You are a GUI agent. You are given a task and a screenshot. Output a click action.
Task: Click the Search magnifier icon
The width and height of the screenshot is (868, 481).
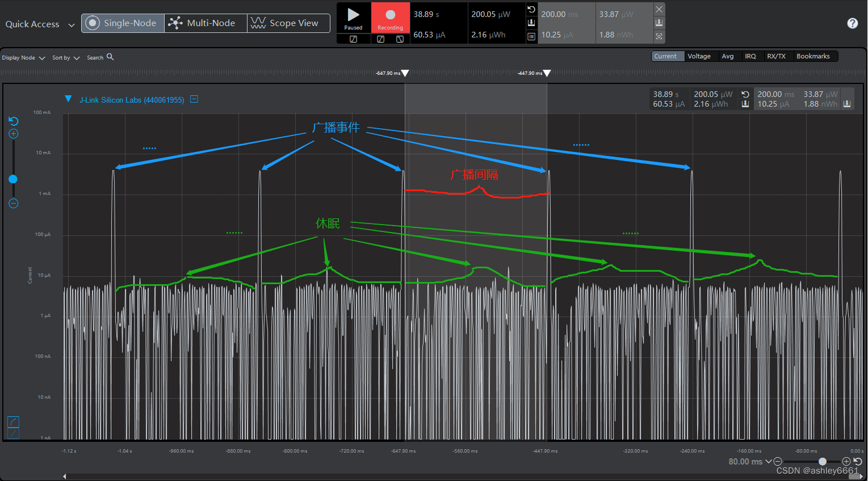coord(110,57)
